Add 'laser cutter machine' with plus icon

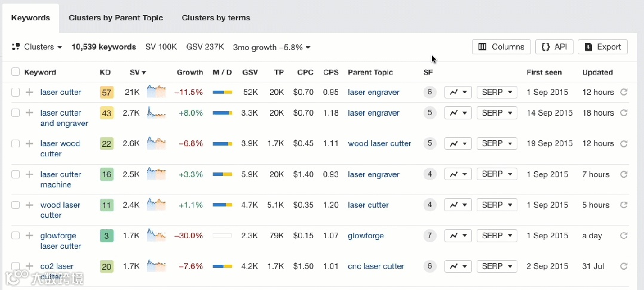pos(29,174)
